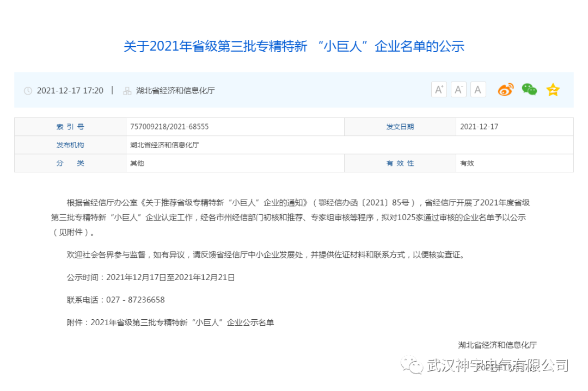Decrease font size with A- button

pyautogui.click(x=458, y=90)
